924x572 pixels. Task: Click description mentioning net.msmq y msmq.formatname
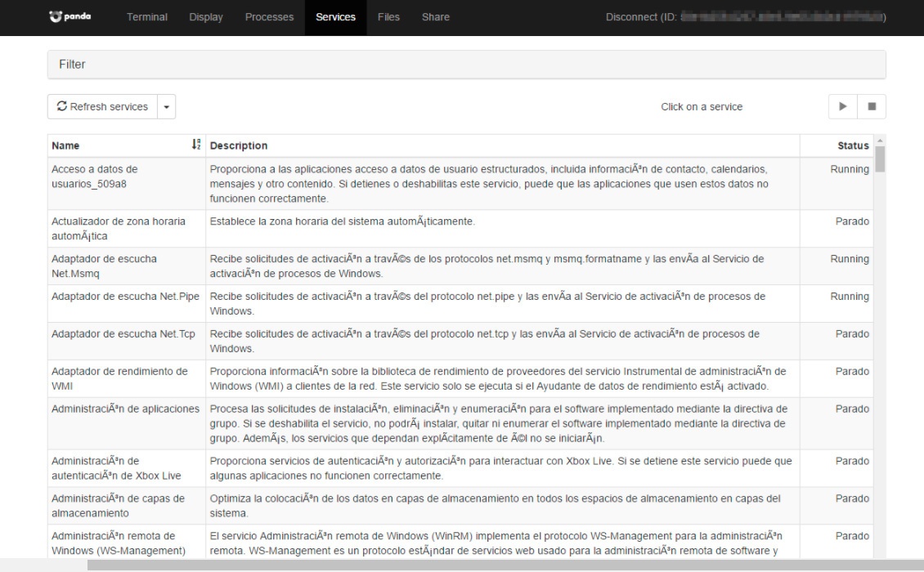pyautogui.click(x=487, y=266)
